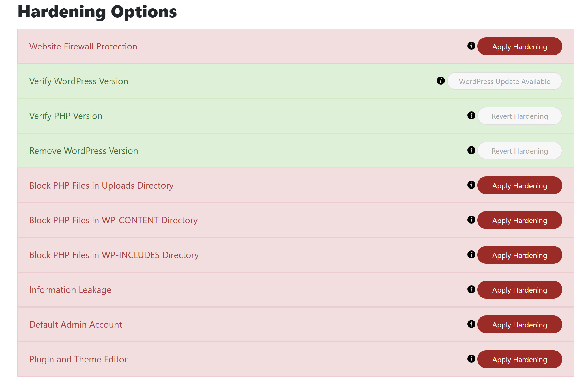Apply Hardening for Information Leakage
This screenshot has height=389, width=588.
click(520, 289)
